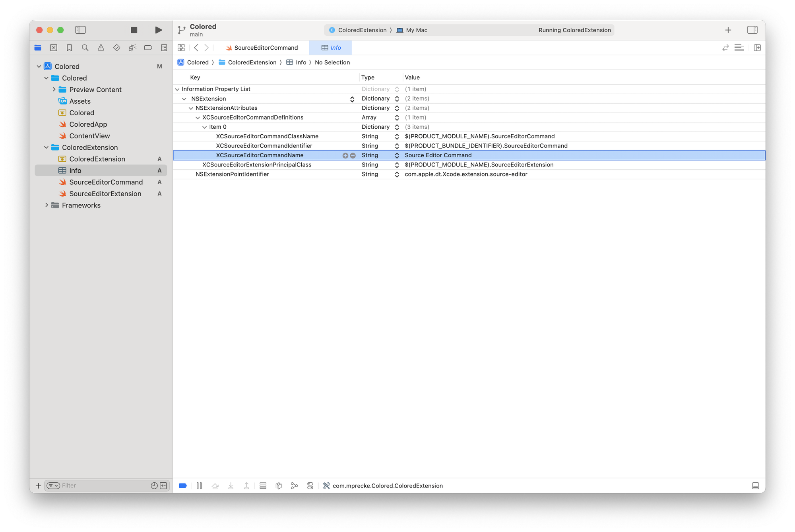
Task: Collapse the Colored project root
Action: coord(39,66)
